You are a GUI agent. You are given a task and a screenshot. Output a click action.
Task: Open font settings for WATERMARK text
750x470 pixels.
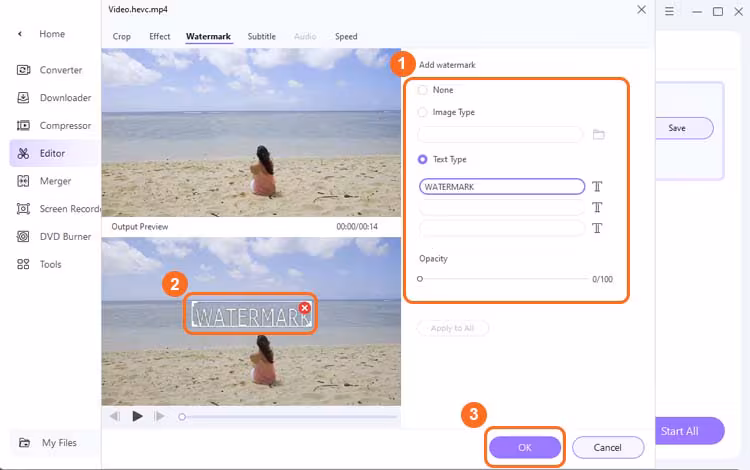point(597,186)
